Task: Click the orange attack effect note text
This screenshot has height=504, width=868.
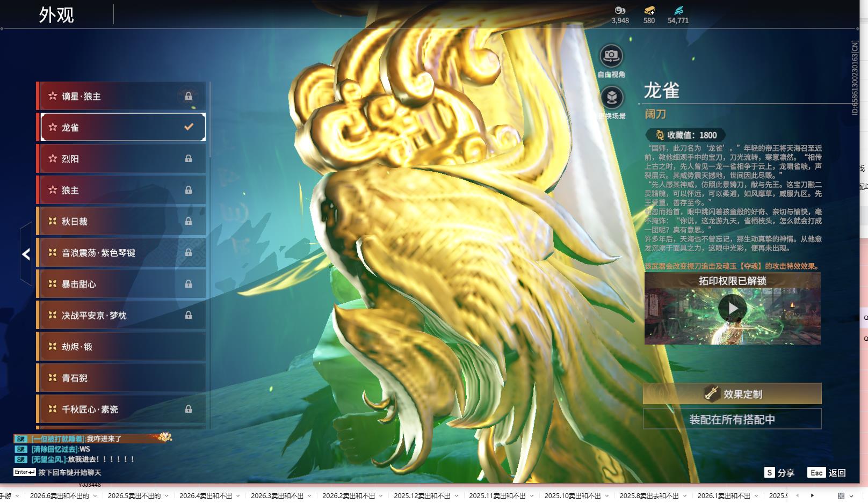Action: coord(733,266)
